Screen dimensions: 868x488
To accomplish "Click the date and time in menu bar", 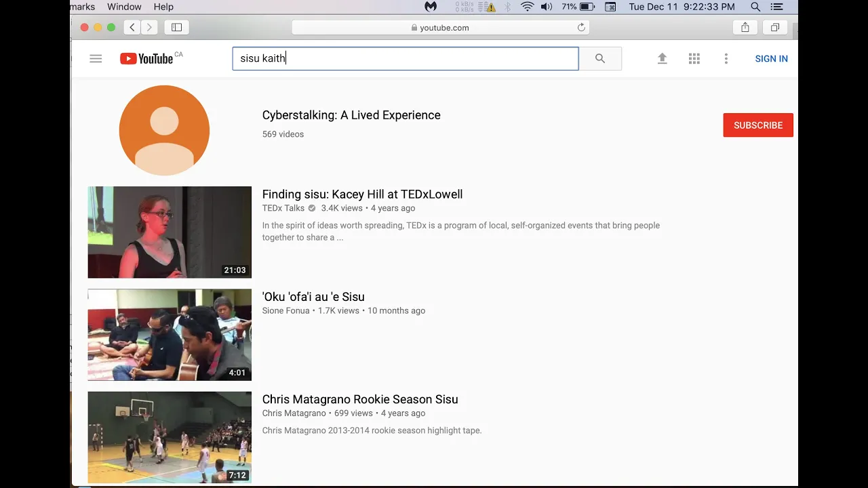I will pos(682,7).
